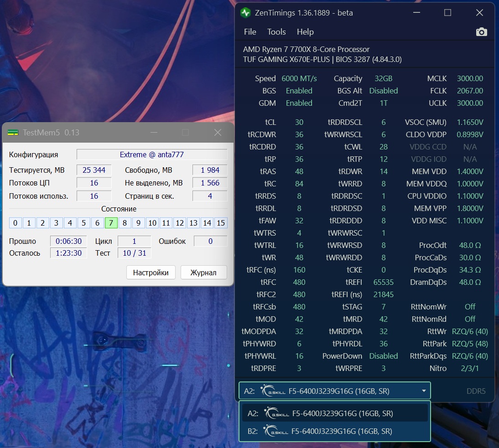Select the A2 module from the dropdown list
Image resolution: width=499 pixels, height=448 pixels.
(x=334, y=413)
